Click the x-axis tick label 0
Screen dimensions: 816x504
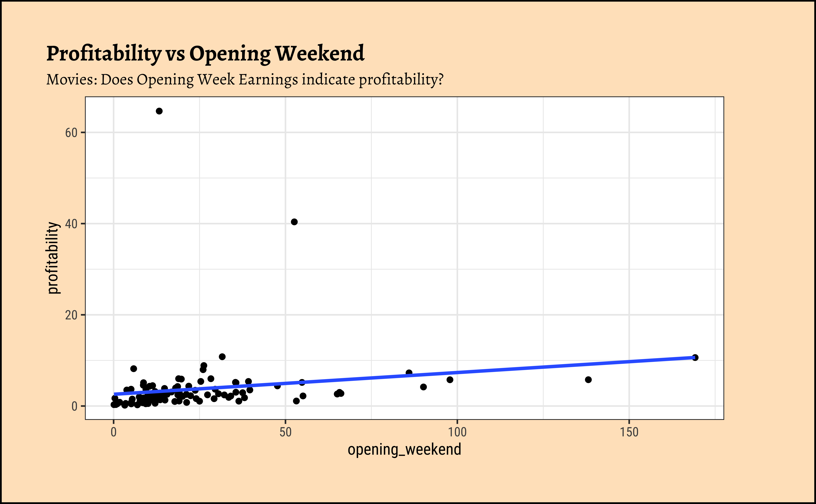[x=114, y=432]
